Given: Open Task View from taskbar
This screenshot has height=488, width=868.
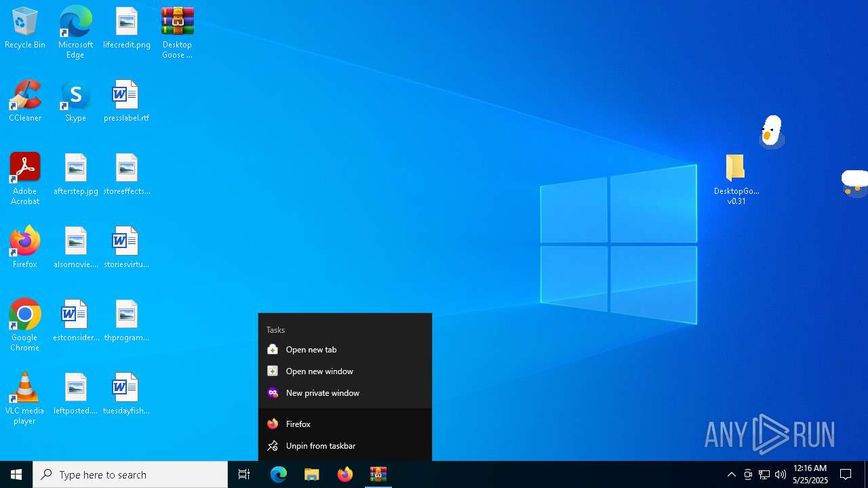Looking at the screenshot, I should (x=244, y=474).
